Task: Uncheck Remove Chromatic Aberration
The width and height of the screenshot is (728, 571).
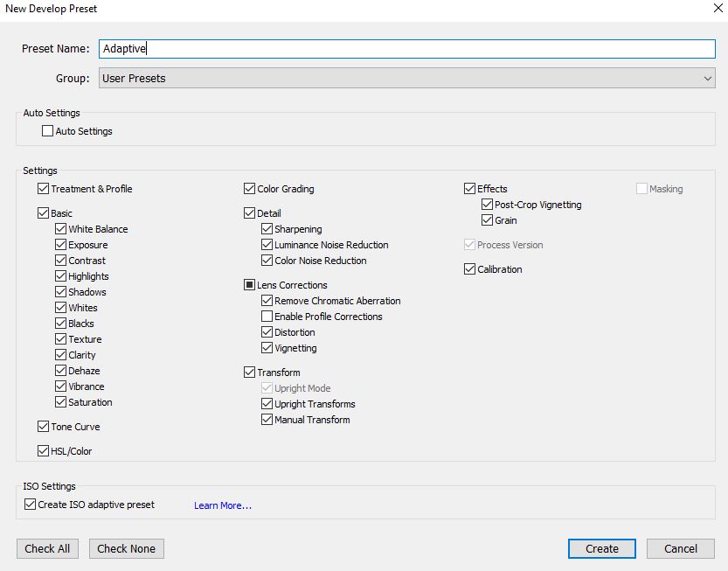Action: [x=267, y=301]
